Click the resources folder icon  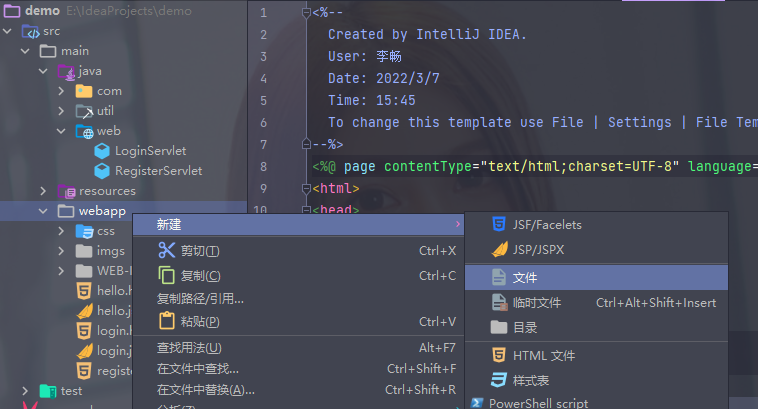[x=66, y=191]
